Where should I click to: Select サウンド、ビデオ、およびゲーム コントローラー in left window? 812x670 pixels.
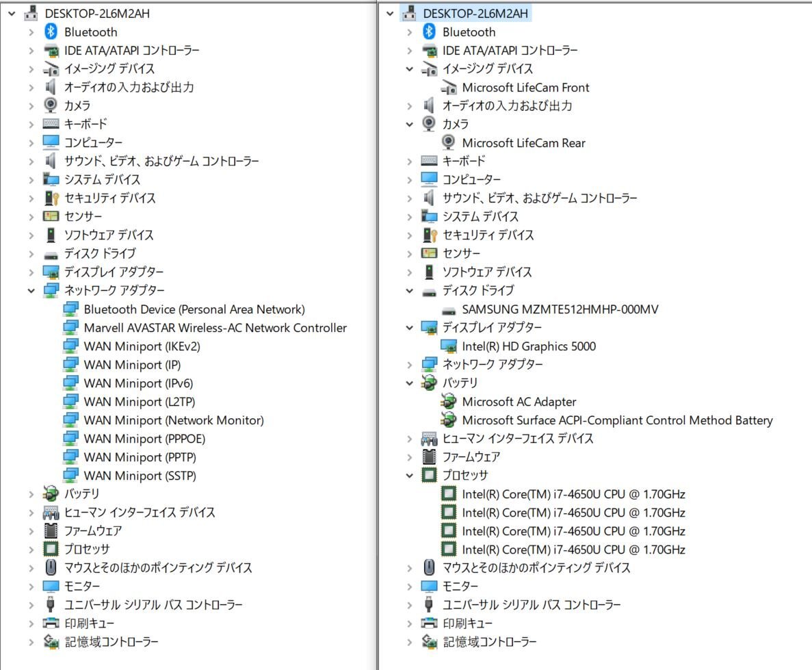click(161, 161)
